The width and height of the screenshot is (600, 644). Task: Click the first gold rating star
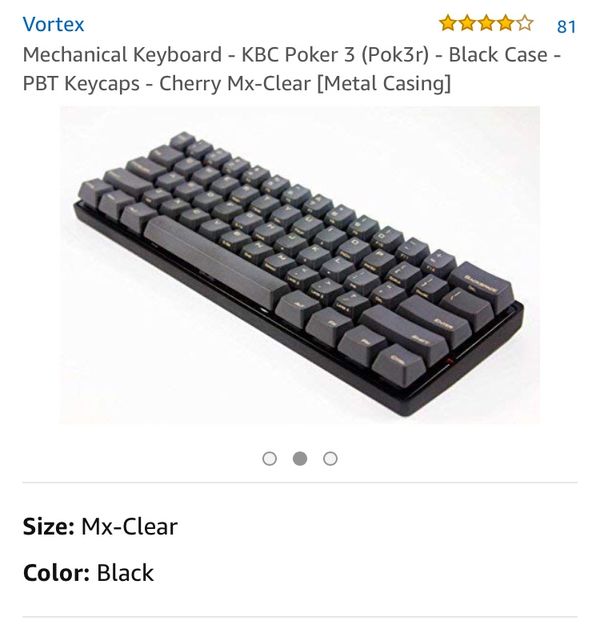(448, 23)
